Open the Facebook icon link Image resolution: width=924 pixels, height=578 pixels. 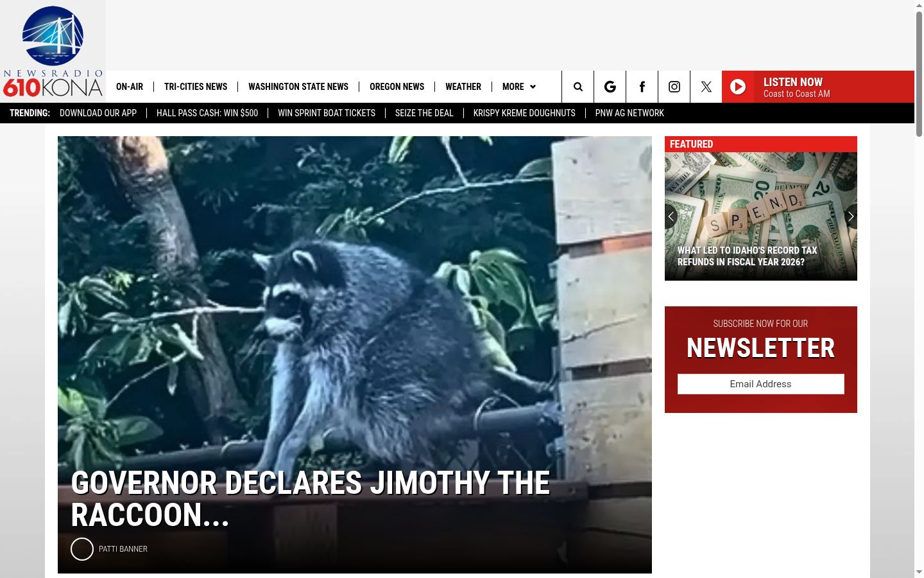[x=642, y=87]
